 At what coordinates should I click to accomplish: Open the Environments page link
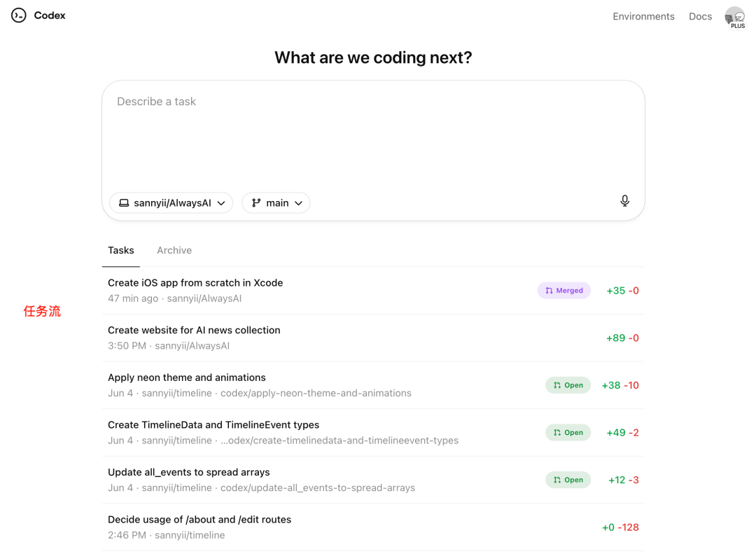click(643, 16)
